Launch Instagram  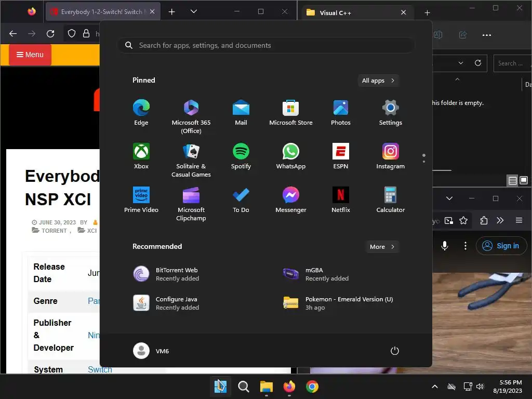tap(391, 156)
